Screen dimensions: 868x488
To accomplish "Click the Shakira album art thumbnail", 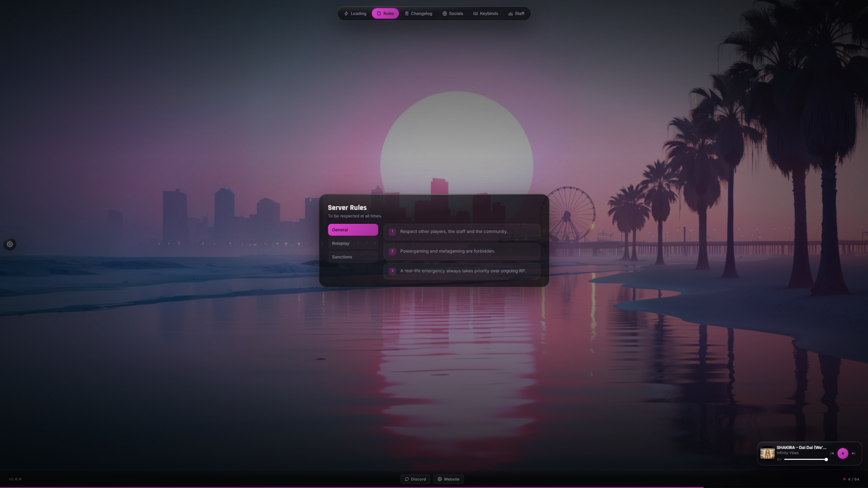I will (x=767, y=453).
